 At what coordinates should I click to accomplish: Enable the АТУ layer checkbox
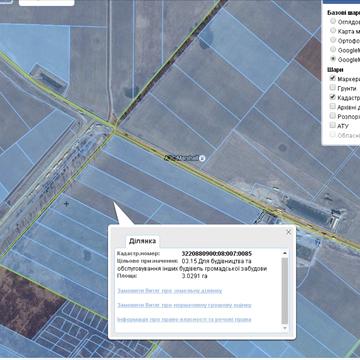coord(332,125)
